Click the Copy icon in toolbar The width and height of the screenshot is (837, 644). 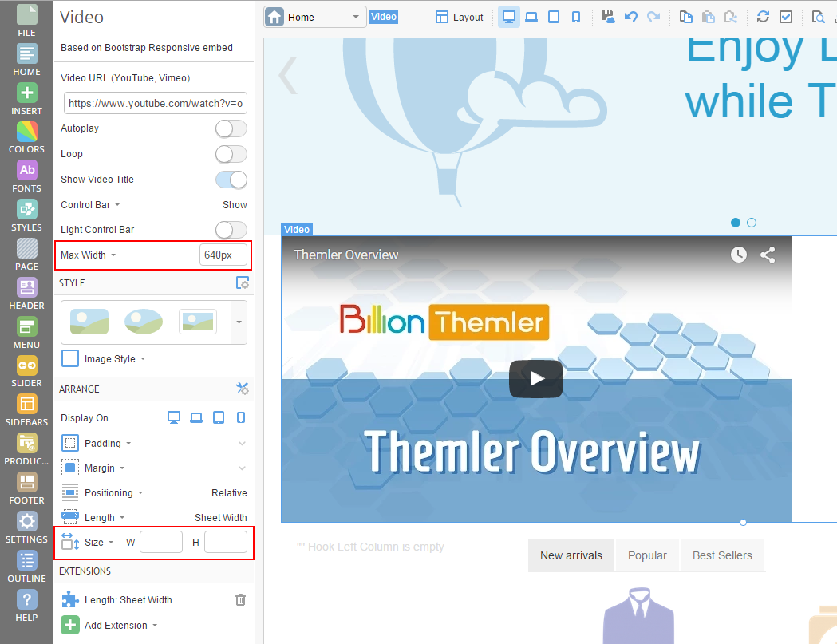tap(686, 17)
